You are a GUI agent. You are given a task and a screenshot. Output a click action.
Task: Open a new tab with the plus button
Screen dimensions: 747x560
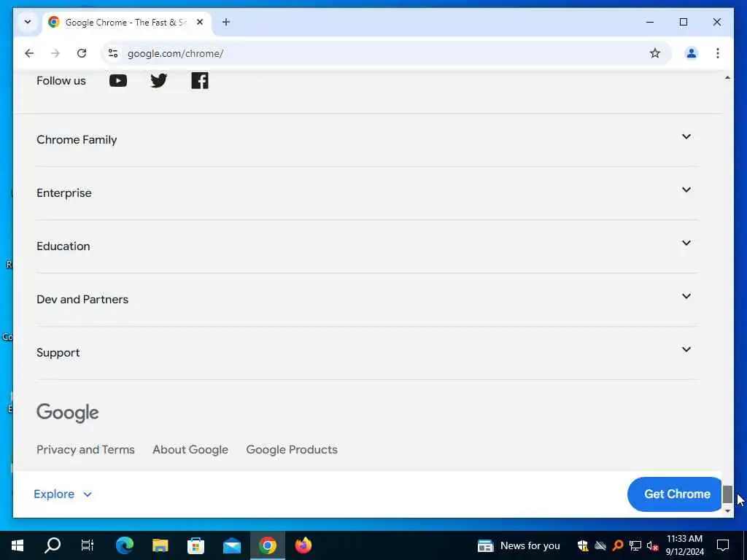226,23
